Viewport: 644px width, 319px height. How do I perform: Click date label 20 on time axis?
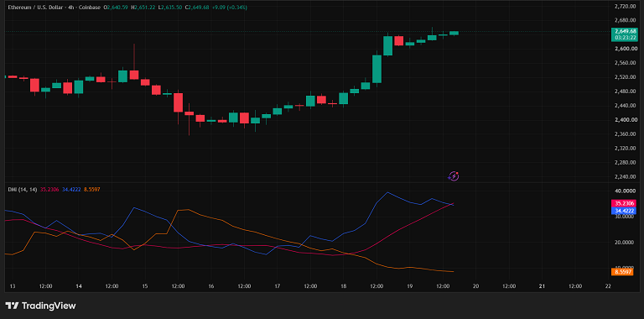476,286
